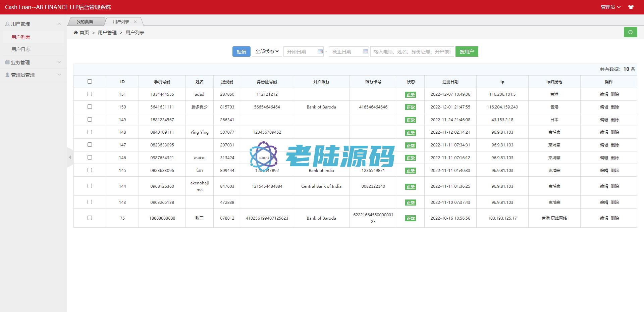Screen dimensions: 644x312
Task: Toggle the select-all header checkbox
Action: click(x=90, y=81)
